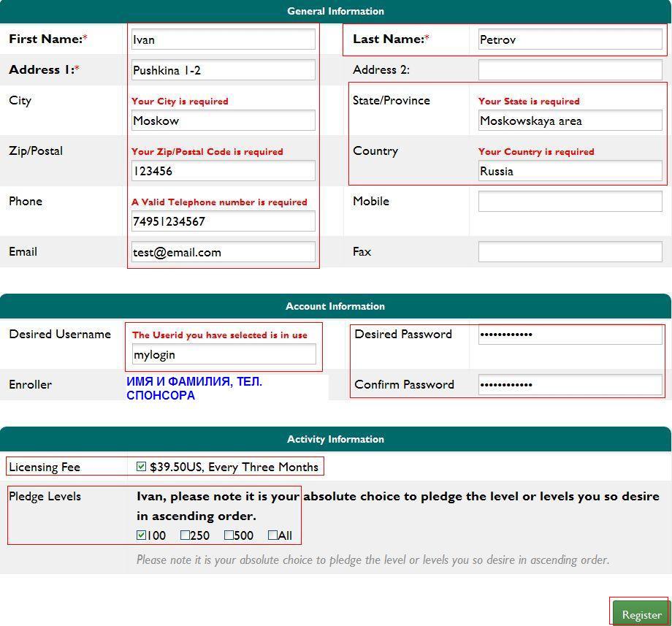Click the Account Information section header
The image size is (672, 626).
pyautogui.click(x=335, y=306)
